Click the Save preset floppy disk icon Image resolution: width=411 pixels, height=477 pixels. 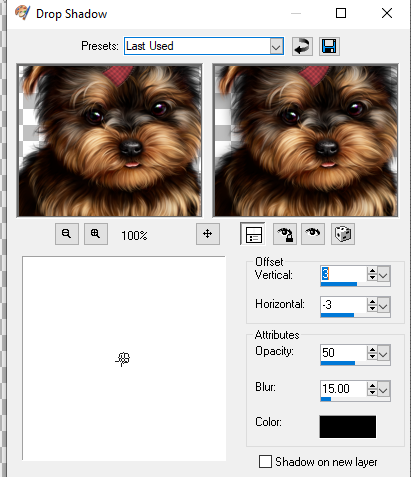click(x=329, y=46)
